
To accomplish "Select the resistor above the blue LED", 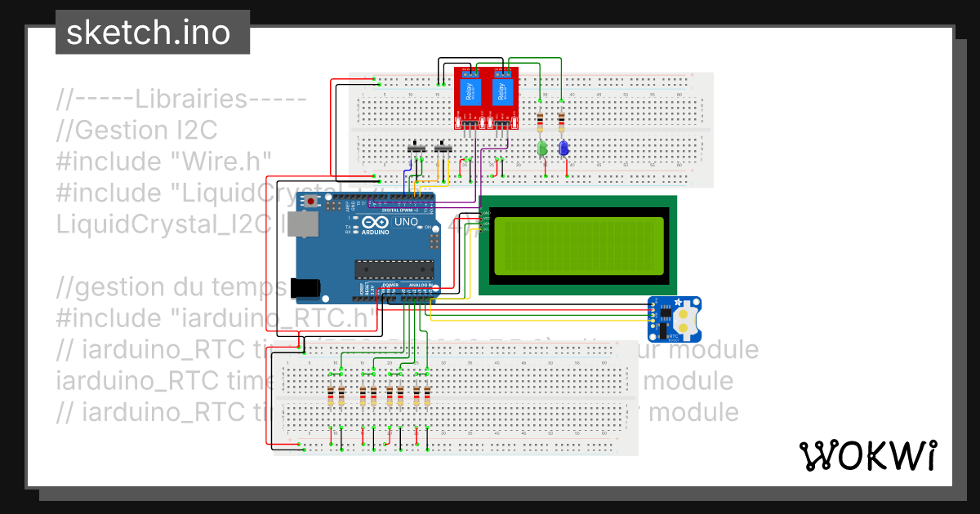I will tap(562, 122).
